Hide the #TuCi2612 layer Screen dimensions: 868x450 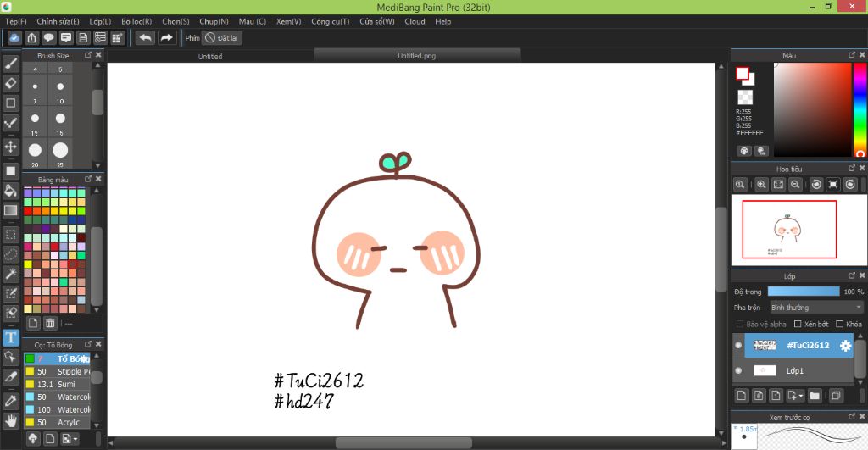(x=738, y=346)
